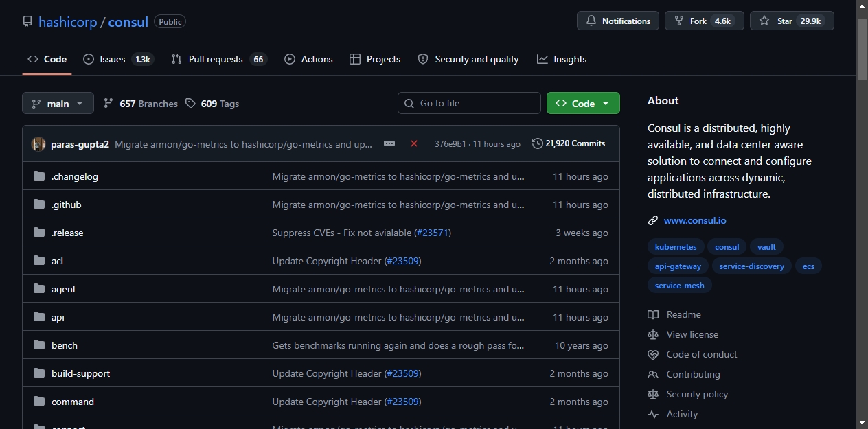Select the service-mesh topic tag

point(679,285)
